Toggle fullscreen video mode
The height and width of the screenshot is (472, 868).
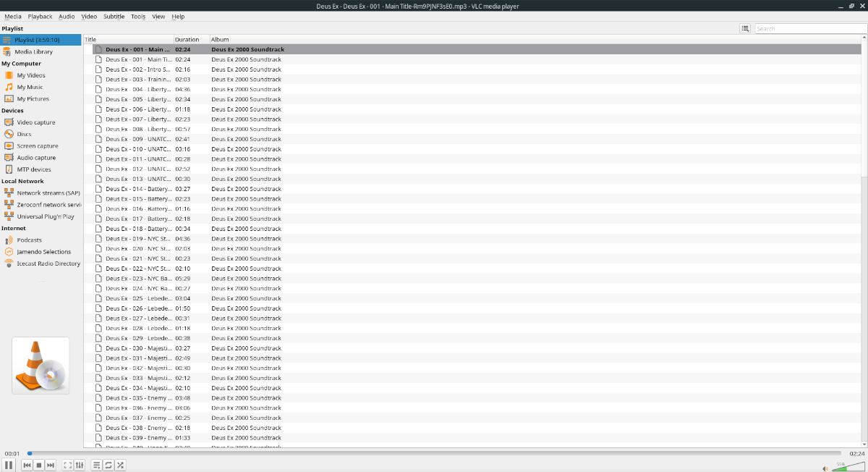pos(66,465)
